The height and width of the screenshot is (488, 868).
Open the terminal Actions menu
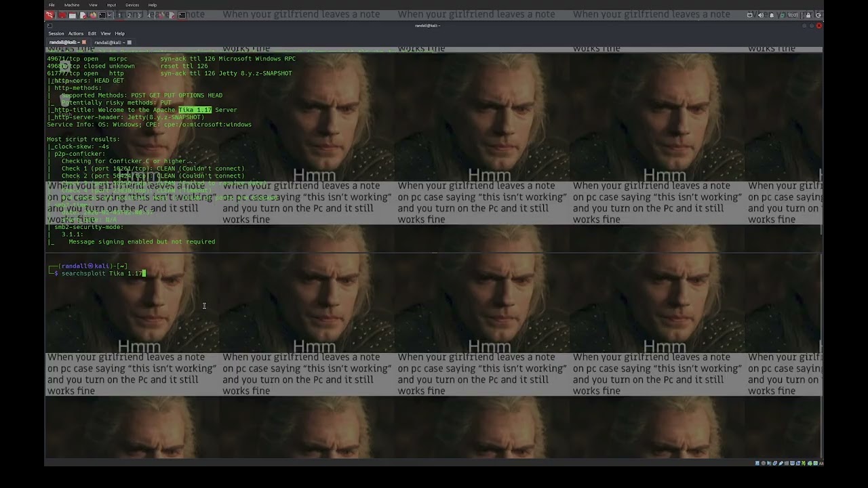[76, 33]
